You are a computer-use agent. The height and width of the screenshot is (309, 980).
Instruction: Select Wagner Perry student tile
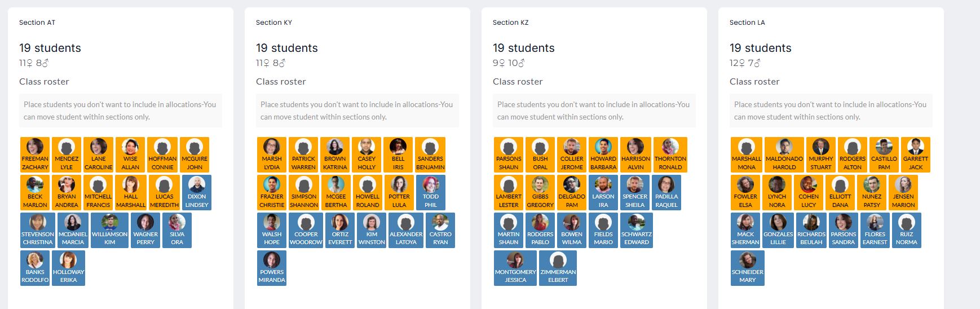(145, 230)
